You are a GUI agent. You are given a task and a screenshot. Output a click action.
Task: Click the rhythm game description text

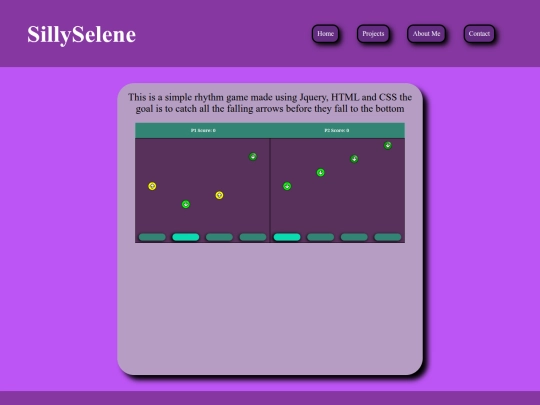coord(270,103)
